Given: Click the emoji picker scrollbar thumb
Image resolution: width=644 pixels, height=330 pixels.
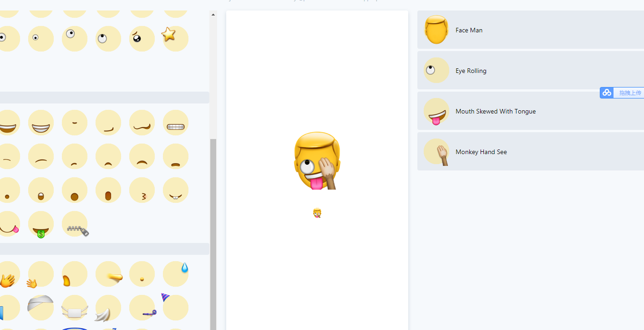Looking at the screenshot, I should point(213,234).
